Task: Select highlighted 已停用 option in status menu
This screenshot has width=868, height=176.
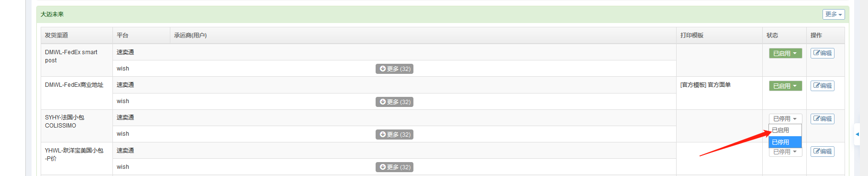Action: click(785, 142)
